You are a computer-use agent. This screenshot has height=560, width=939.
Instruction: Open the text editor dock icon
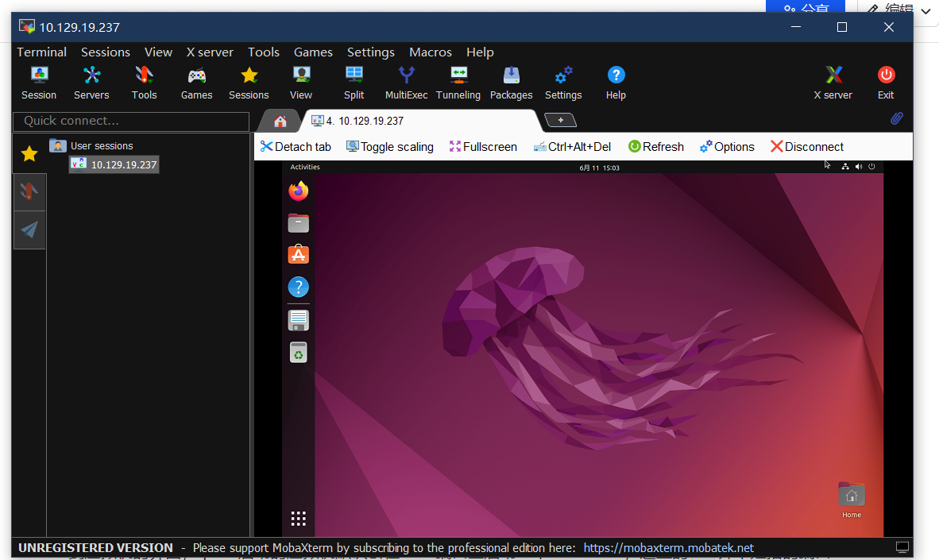pos(298,320)
